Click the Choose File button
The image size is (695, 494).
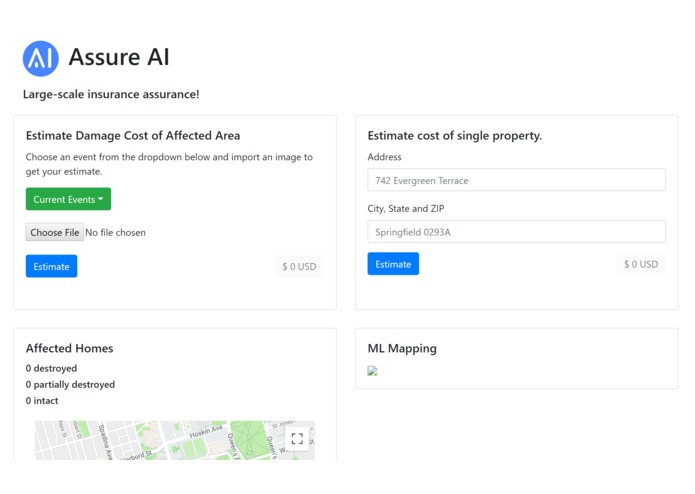click(55, 232)
